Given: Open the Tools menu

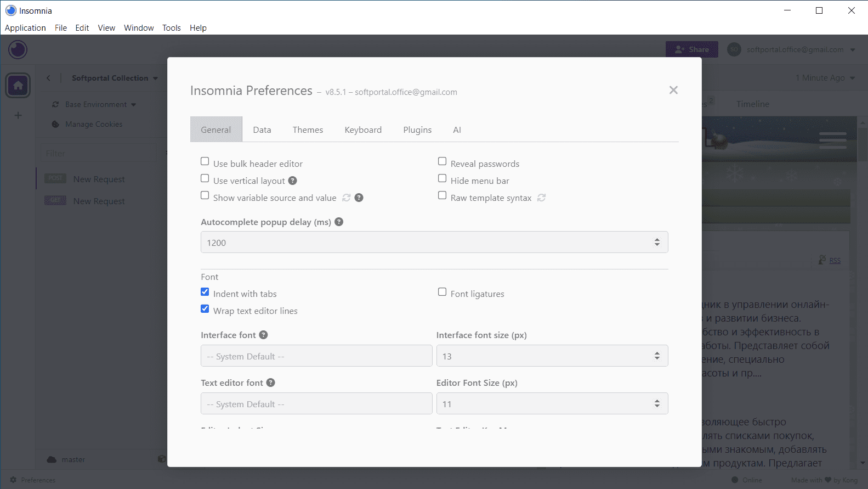Looking at the screenshot, I should tap(171, 28).
